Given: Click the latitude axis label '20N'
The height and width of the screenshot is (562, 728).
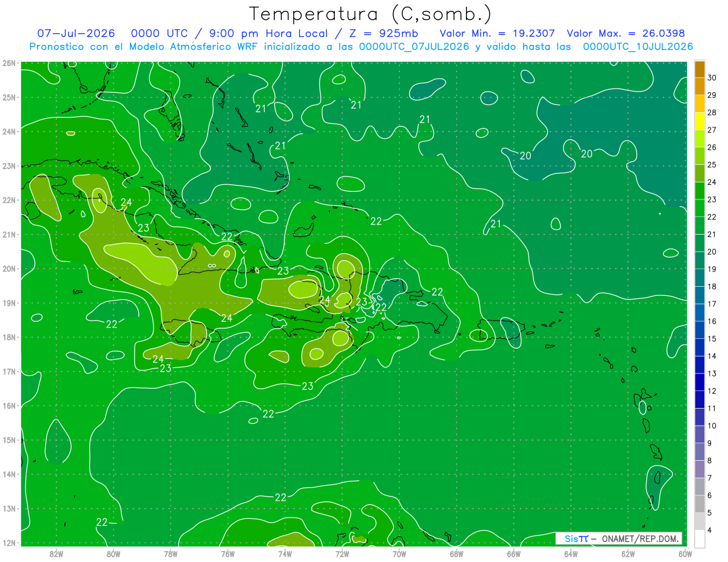Looking at the screenshot, I should tap(8, 269).
